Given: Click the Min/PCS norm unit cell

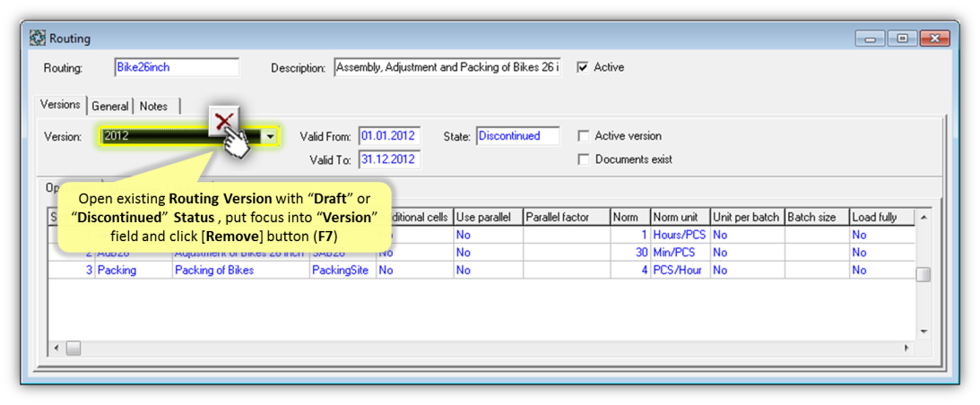Looking at the screenshot, I should [680, 253].
